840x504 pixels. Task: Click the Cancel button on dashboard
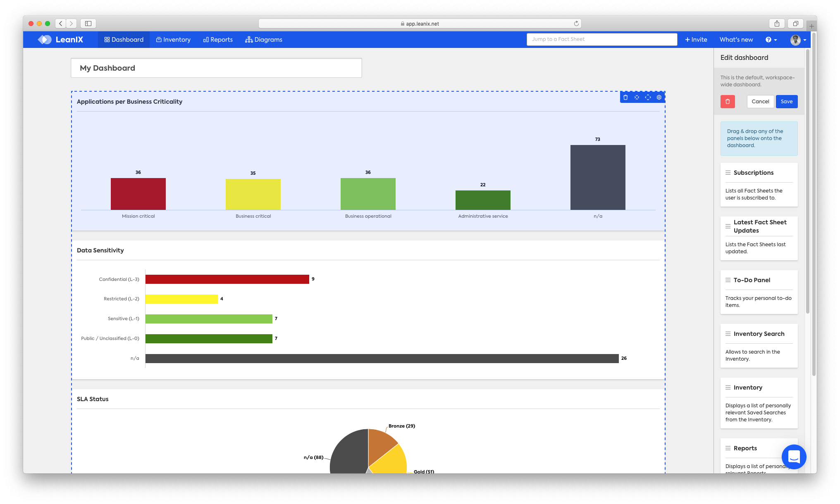(760, 101)
